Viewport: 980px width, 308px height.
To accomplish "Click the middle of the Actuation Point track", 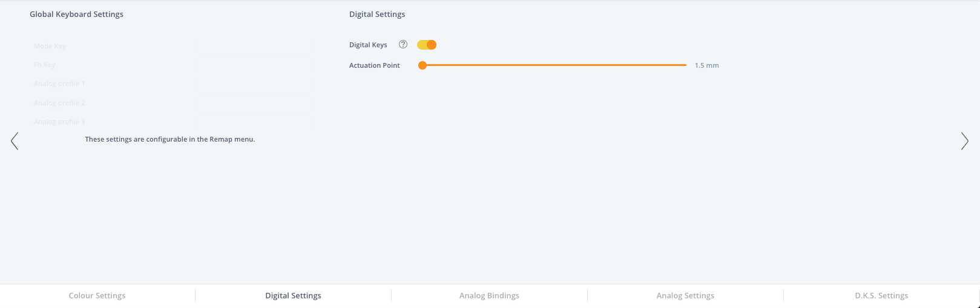I will point(554,65).
